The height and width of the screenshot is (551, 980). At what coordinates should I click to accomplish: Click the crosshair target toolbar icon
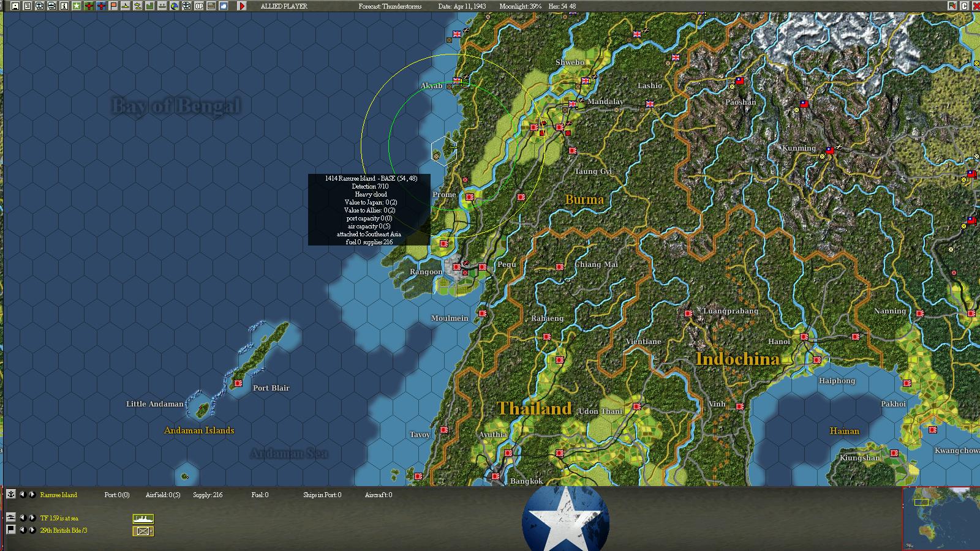tap(187, 6)
